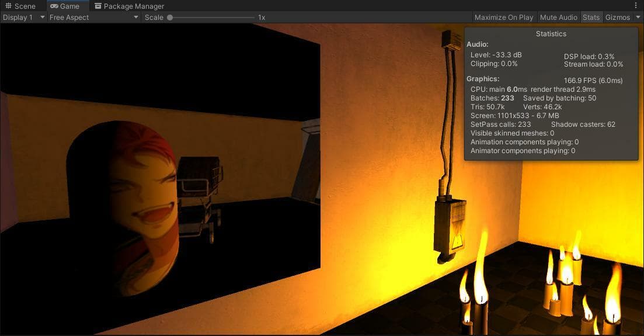Viewport: 644px width, 336px height.
Task: Click the Verts 46.2k text
Action: 542,107
